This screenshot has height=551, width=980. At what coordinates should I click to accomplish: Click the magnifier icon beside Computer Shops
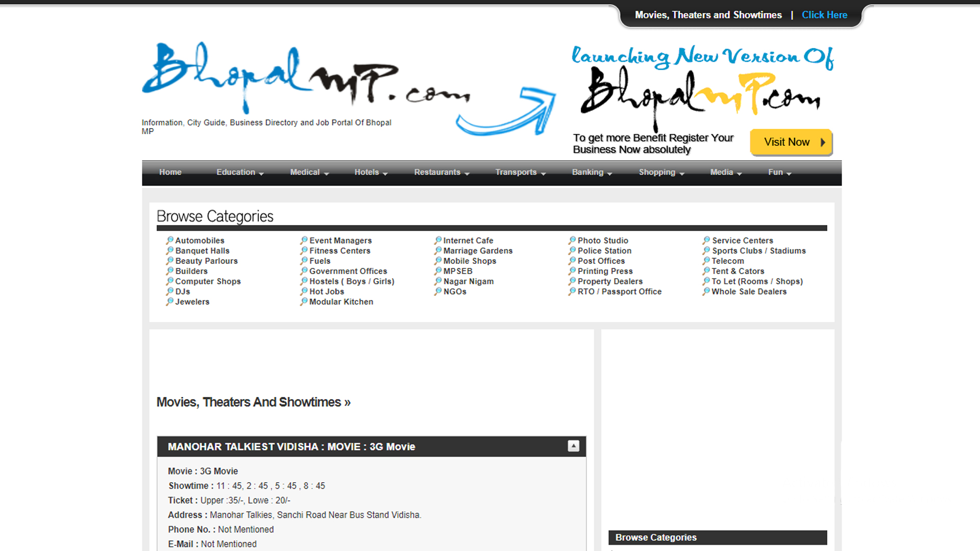coord(169,281)
